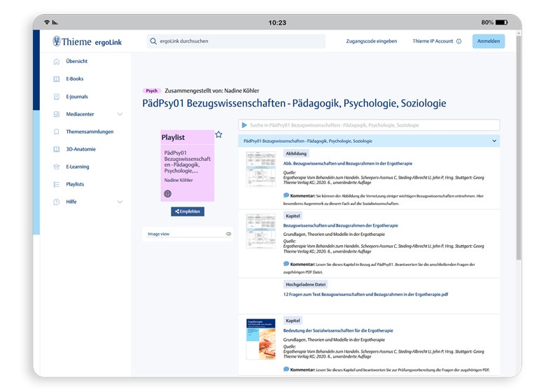Image resolution: width=560 pixels, height=392 pixels.
Task: Open 3D-Anatomie in the sidebar
Action: pyautogui.click(x=80, y=149)
